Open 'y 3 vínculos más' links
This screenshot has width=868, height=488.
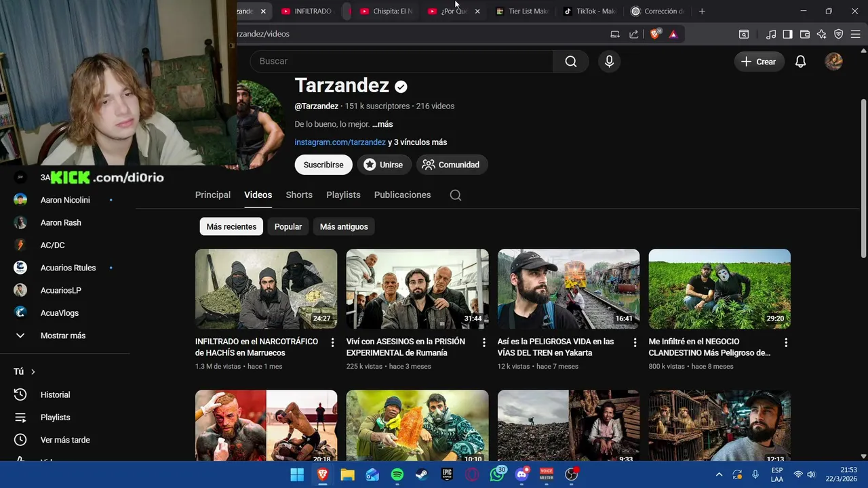pyautogui.click(x=417, y=142)
